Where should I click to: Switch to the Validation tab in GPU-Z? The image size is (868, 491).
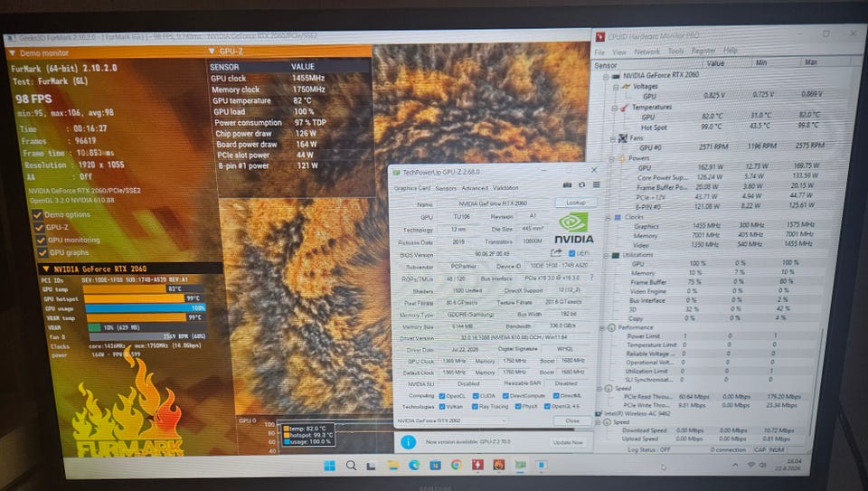[x=505, y=188]
